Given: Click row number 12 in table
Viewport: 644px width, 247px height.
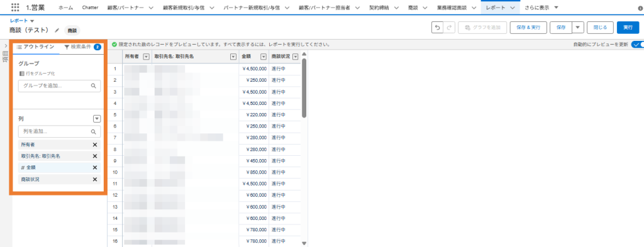Looking at the screenshot, I should pos(115,195).
